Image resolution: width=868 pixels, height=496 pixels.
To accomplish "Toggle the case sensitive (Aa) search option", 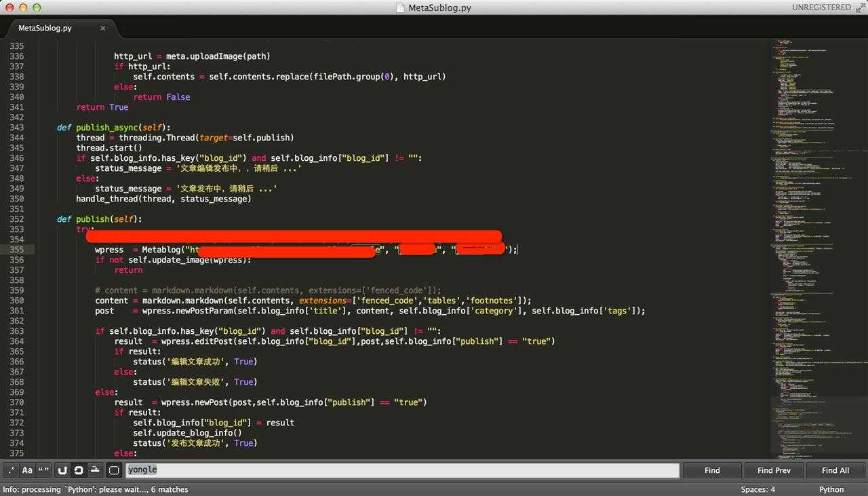I will (27, 470).
